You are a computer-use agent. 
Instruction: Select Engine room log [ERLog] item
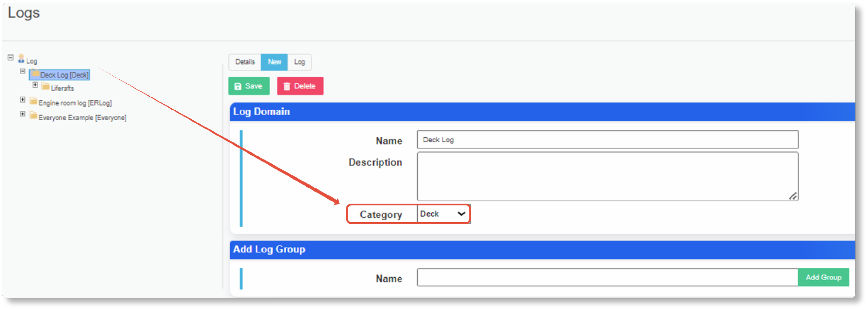(x=75, y=103)
